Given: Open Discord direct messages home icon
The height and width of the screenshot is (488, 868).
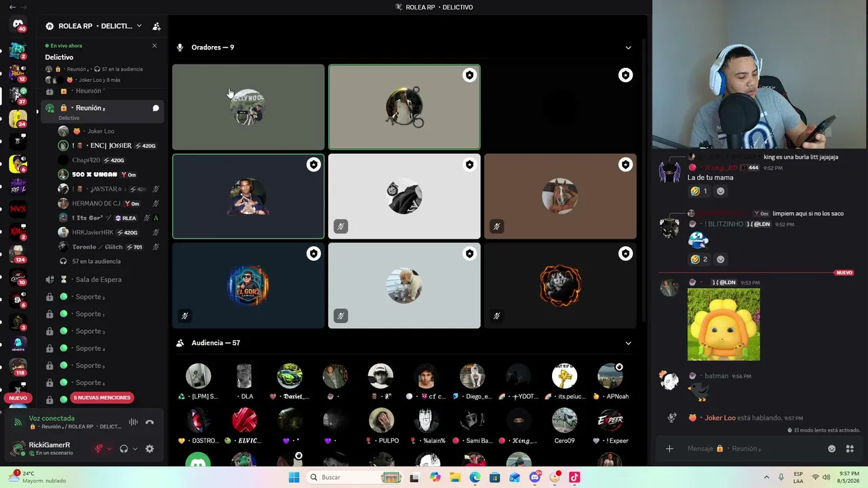Looking at the screenshot, I should pos(18,24).
